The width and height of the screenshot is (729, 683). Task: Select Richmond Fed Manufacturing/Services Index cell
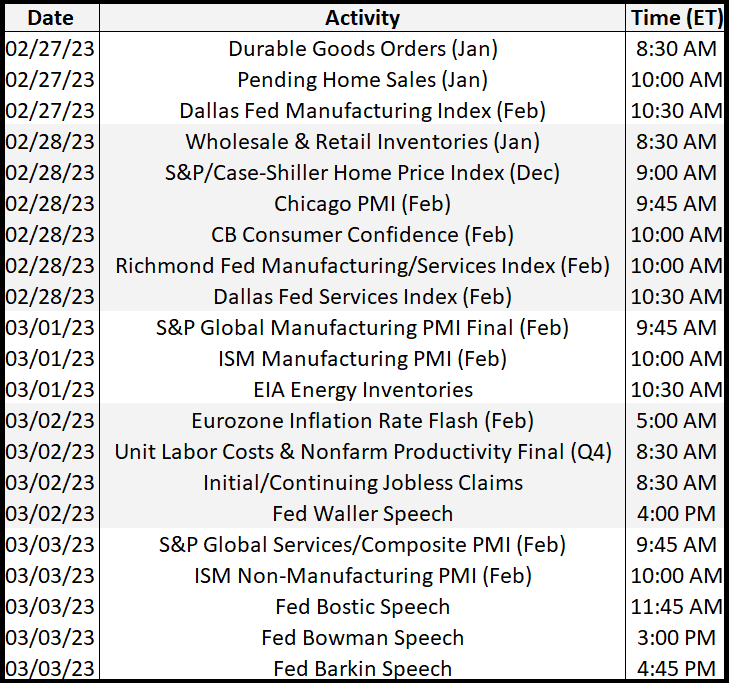363,266
